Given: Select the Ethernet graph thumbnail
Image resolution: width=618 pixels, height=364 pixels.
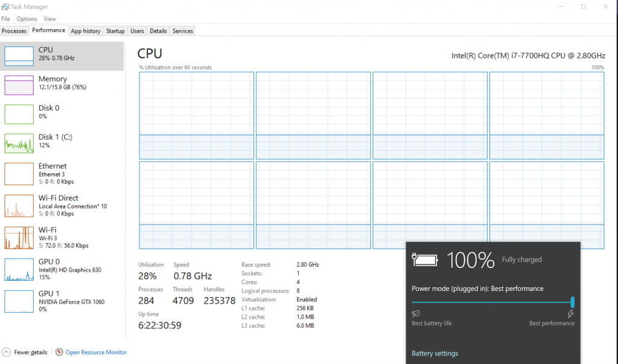Looking at the screenshot, I should click(x=19, y=174).
